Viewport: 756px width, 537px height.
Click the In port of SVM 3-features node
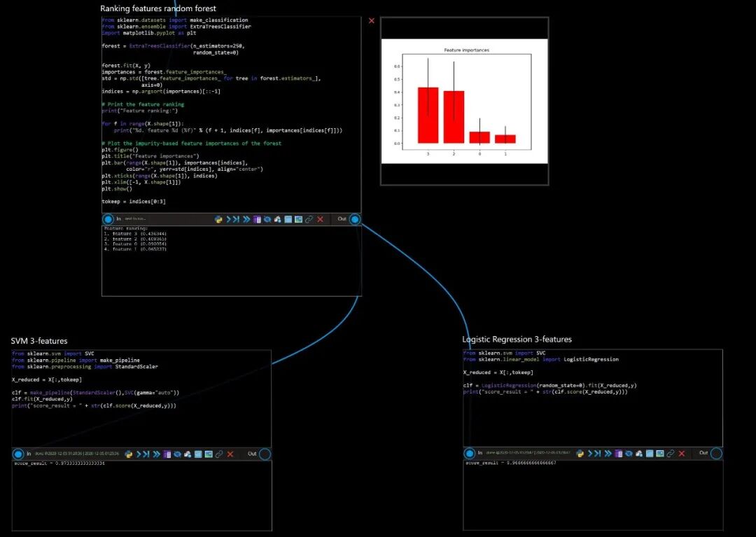18,454
